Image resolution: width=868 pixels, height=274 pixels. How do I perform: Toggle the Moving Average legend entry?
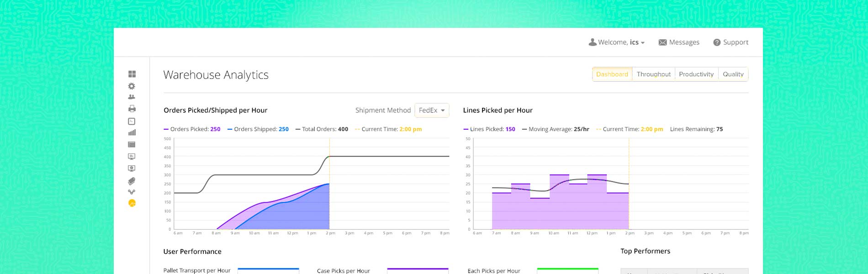[556, 129]
